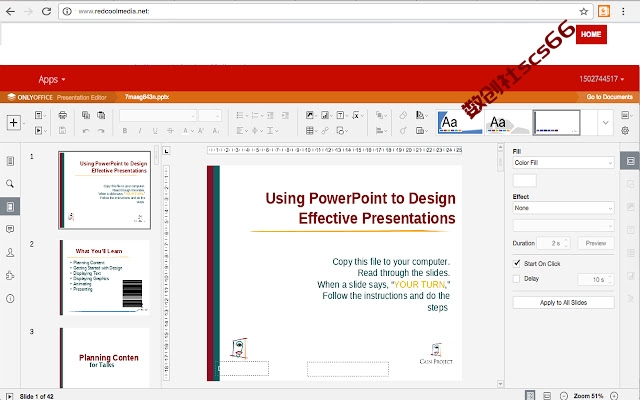The width and height of the screenshot is (640, 400).
Task: Open the horizontal align dropdown
Action: click(242, 131)
